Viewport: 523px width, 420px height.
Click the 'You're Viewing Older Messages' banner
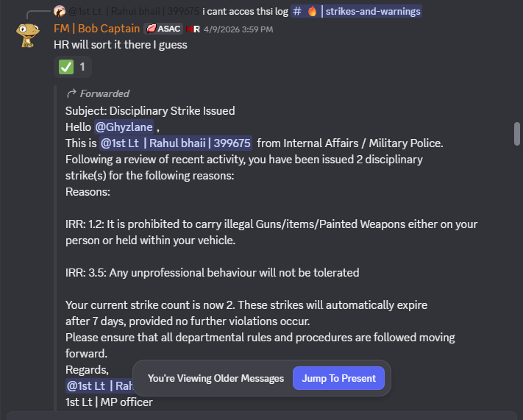(216, 378)
